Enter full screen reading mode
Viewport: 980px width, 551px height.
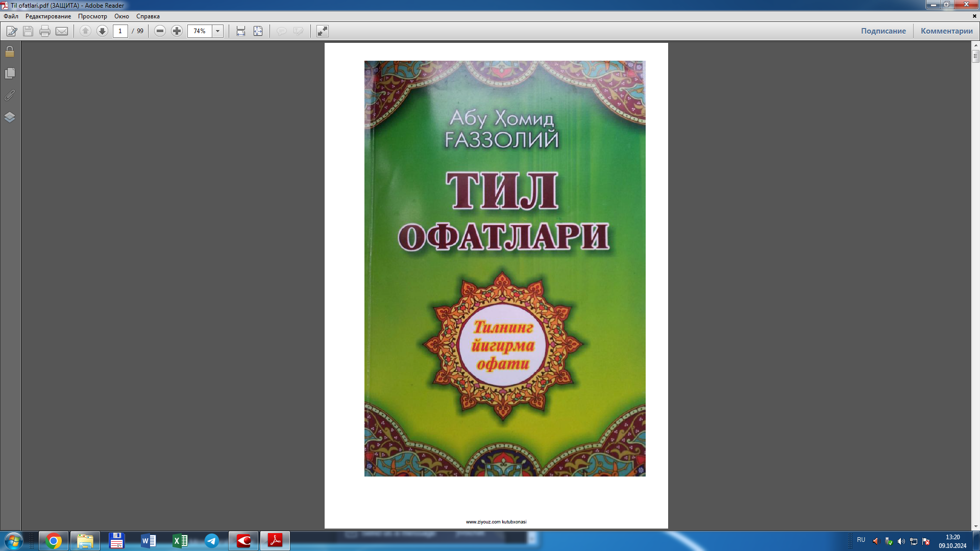pos(322,31)
